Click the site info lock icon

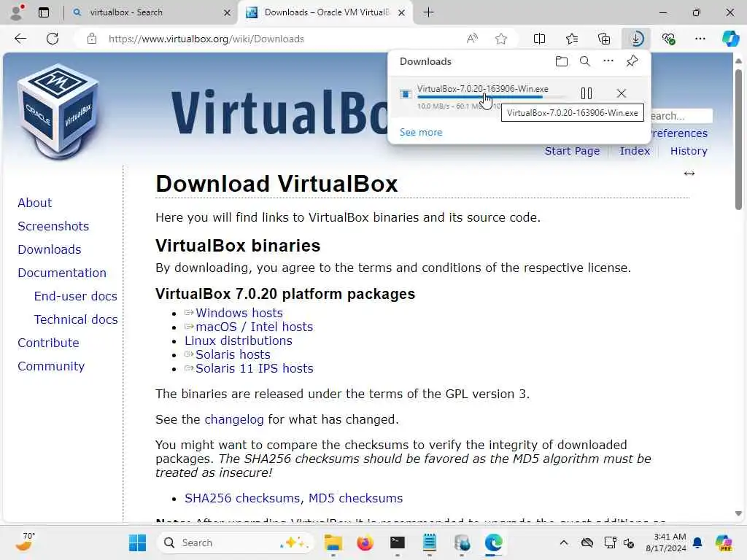coord(92,39)
